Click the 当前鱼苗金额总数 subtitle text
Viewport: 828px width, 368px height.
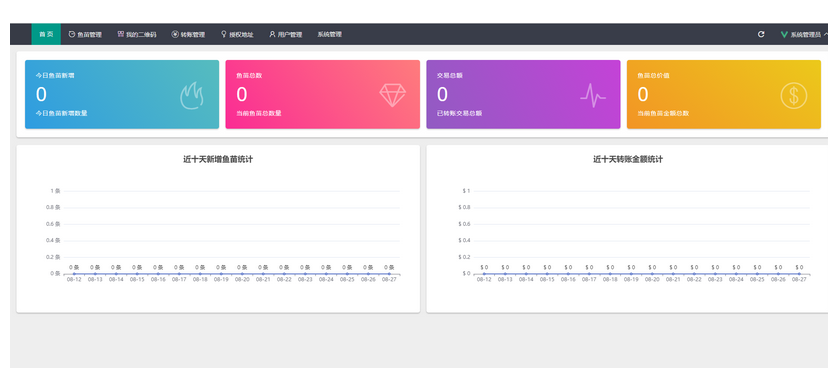pyautogui.click(x=663, y=113)
